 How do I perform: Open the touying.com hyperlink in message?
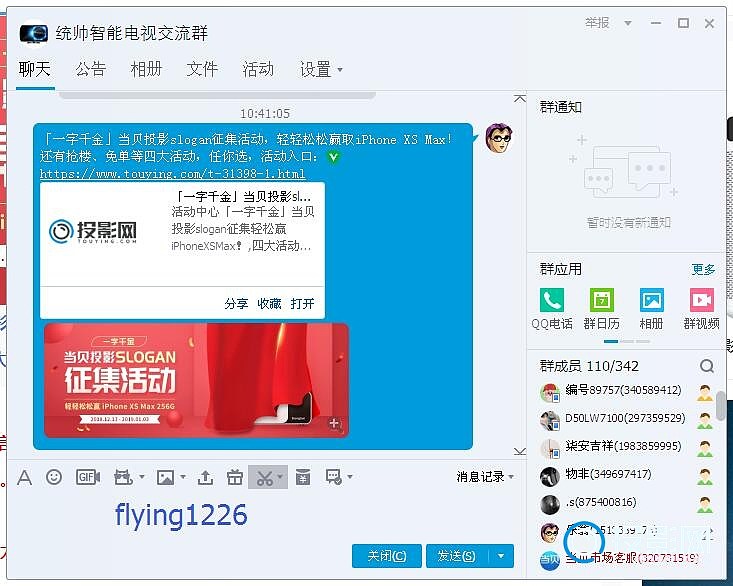[x=172, y=174]
